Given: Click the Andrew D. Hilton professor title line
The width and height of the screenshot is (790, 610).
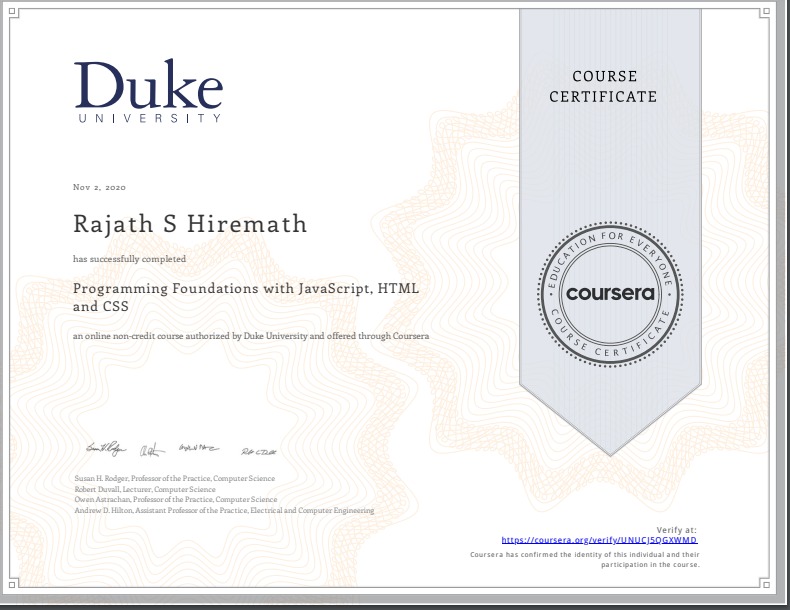Looking at the screenshot, I should (223, 510).
